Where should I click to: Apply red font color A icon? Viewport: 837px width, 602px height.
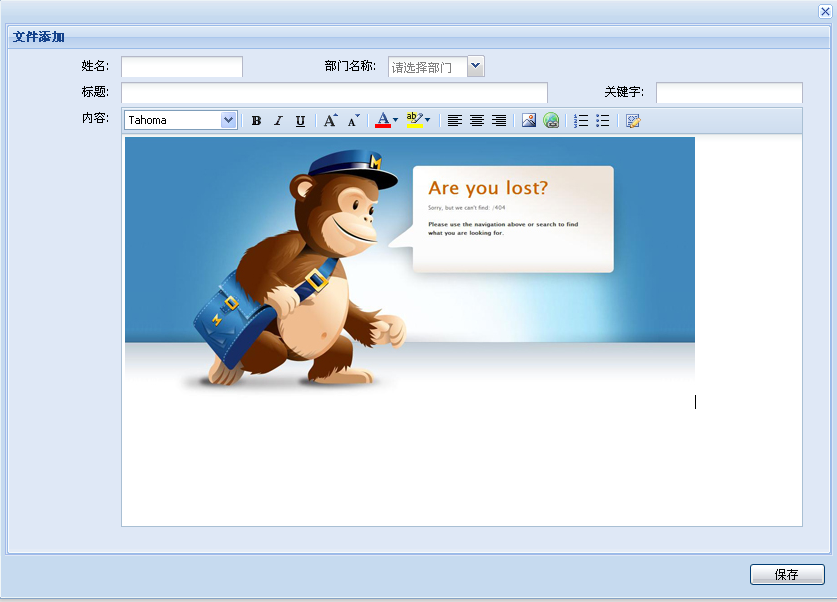click(383, 120)
